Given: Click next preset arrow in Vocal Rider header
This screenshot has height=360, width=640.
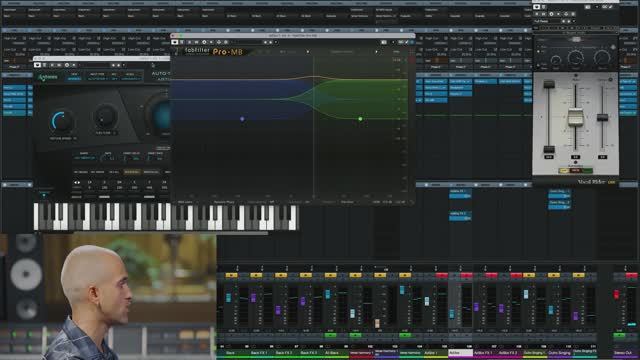Looking at the screenshot, I should 569,21.
